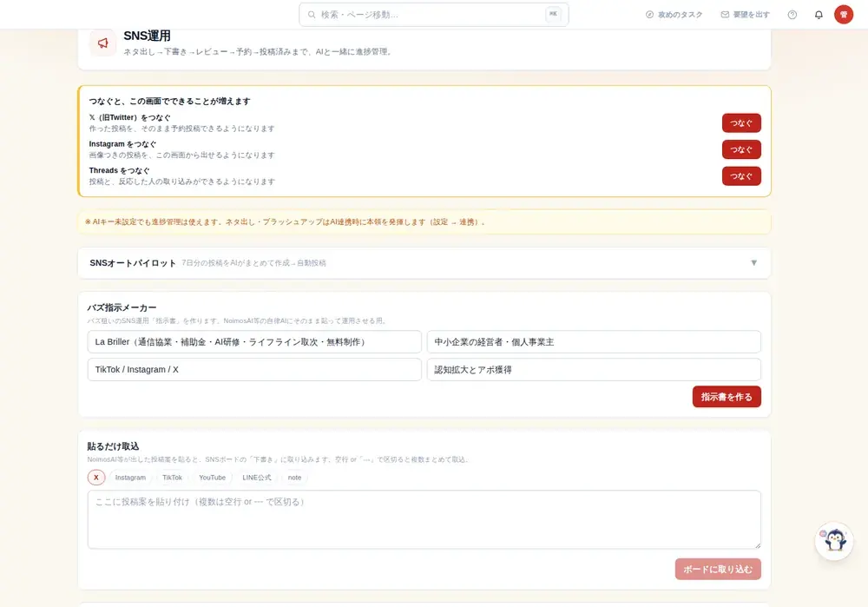868x607 pixels.
Task: Edit the 中小企業の経営者・個人事業主 target field
Action: pyautogui.click(x=594, y=342)
